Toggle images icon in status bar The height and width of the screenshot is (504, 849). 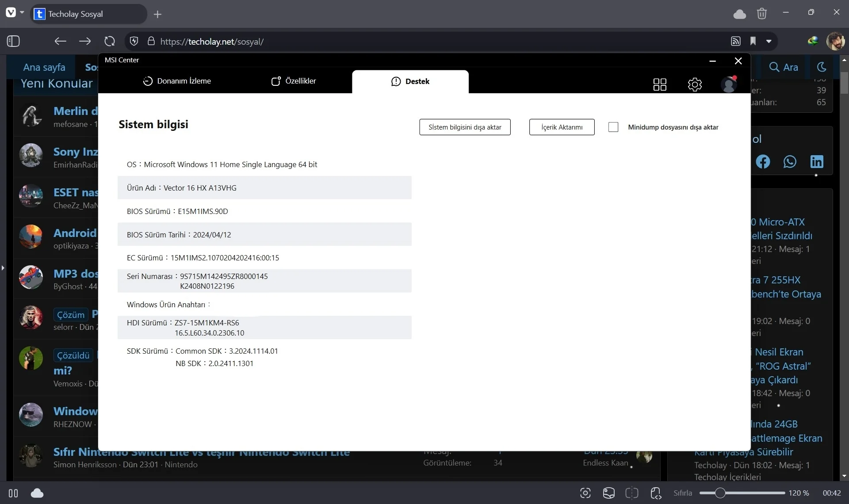click(x=609, y=493)
